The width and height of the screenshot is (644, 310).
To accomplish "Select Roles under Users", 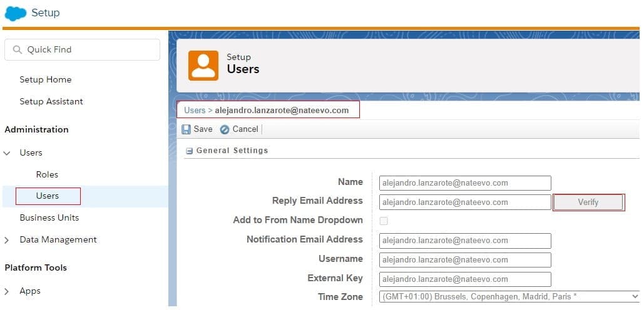I will 47,174.
